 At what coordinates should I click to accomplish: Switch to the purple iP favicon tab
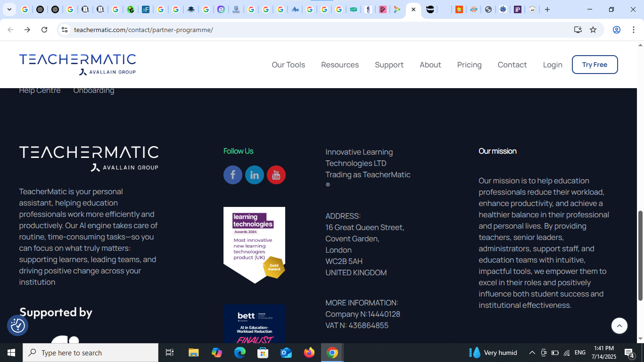pyautogui.click(x=518, y=9)
